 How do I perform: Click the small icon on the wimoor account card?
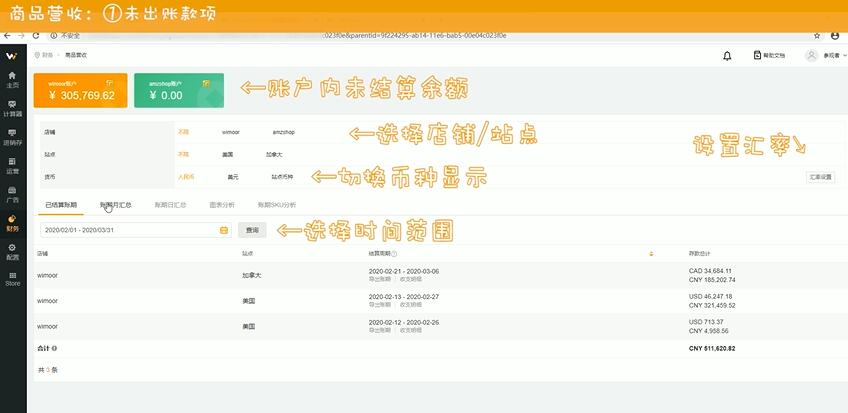(110, 83)
